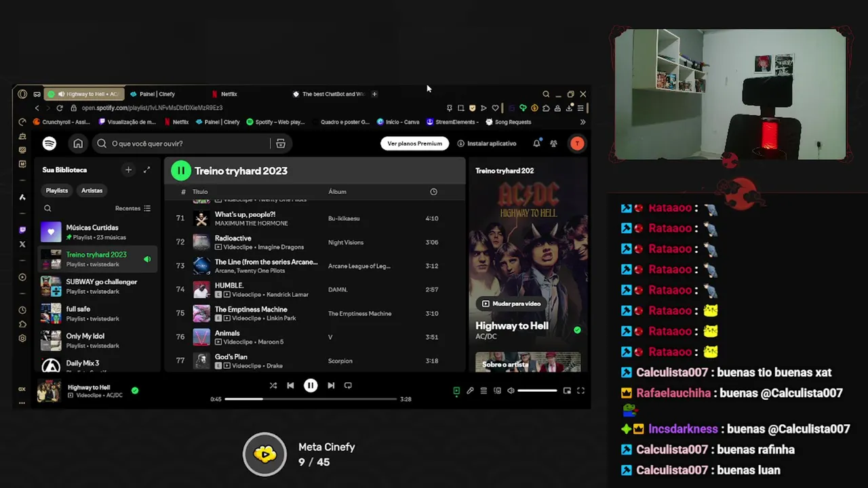The width and height of the screenshot is (868, 488).
Task: Toggle saved checkmark beside Highway to Hell in player
Action: pyautogui.click(x=135, y=390)
